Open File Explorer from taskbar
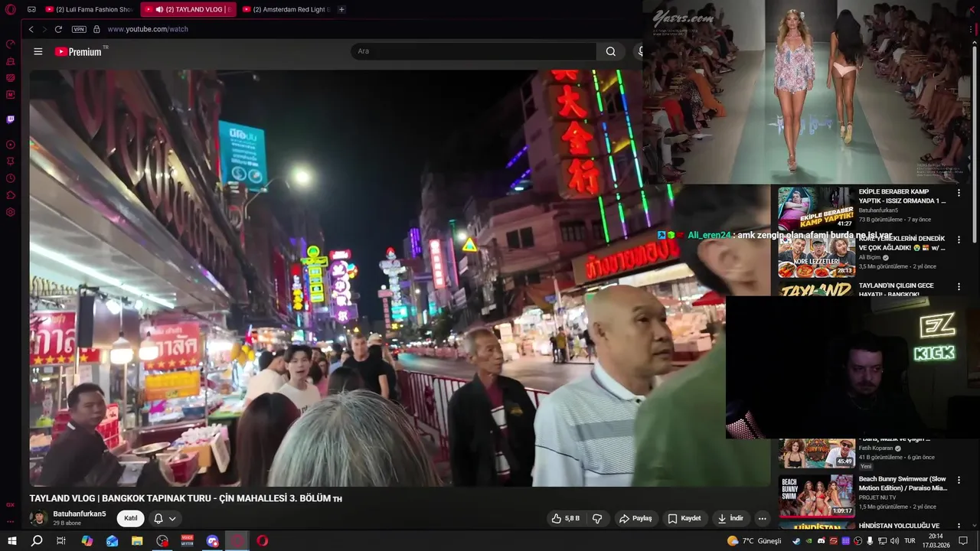Image resolution: width=980 pixels, height=551 pixels. point(137,540)
